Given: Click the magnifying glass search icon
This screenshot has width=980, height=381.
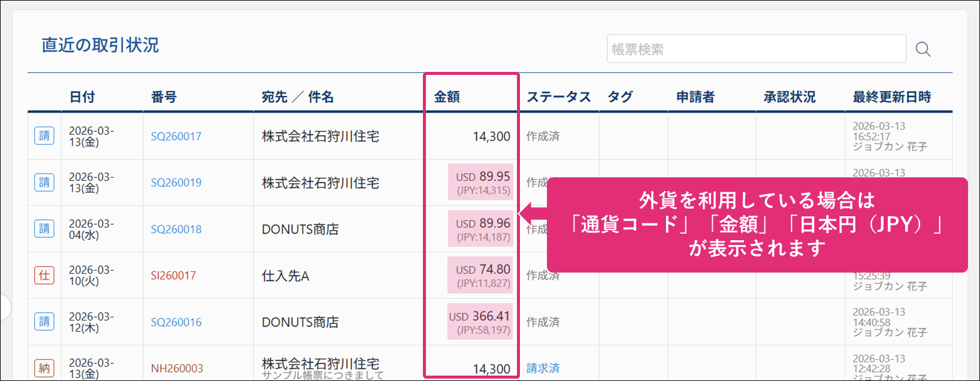Looking at the screenshot, I should coord(923,49).
